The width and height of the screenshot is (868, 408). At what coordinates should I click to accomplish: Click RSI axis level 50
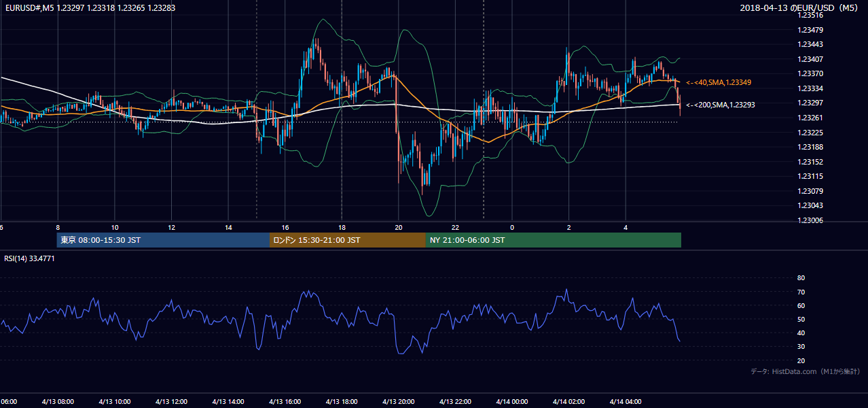(801, 320)
